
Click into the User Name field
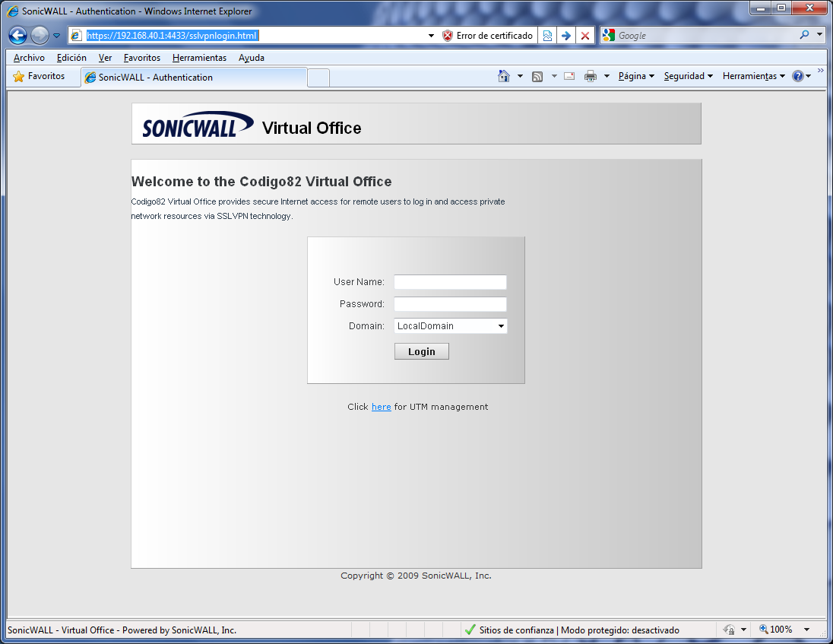point(450,282)
